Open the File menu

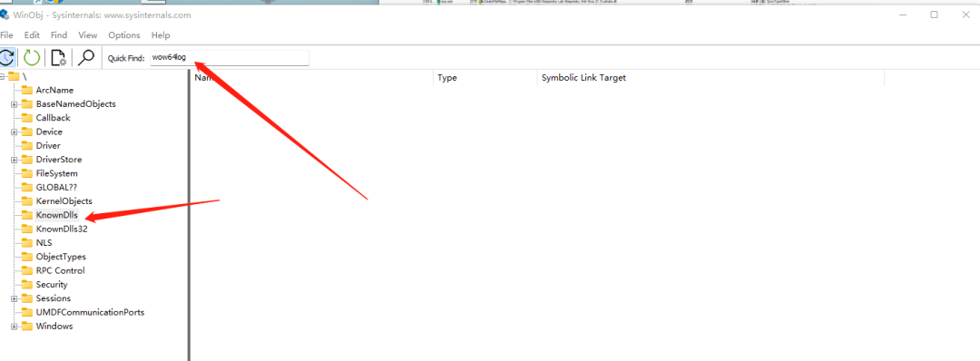[x=7, y=35]
